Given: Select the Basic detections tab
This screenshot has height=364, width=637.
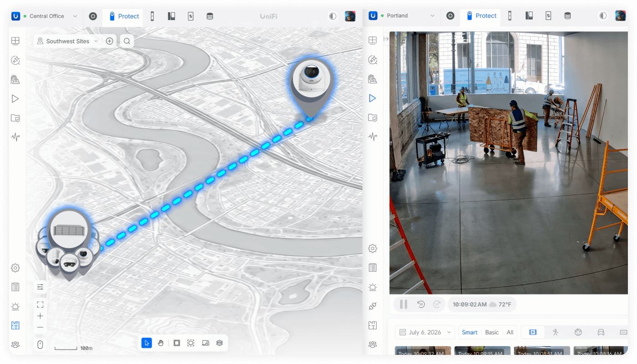Looking at the screenshot, I should pyautogui.click(x=492, y=332).
